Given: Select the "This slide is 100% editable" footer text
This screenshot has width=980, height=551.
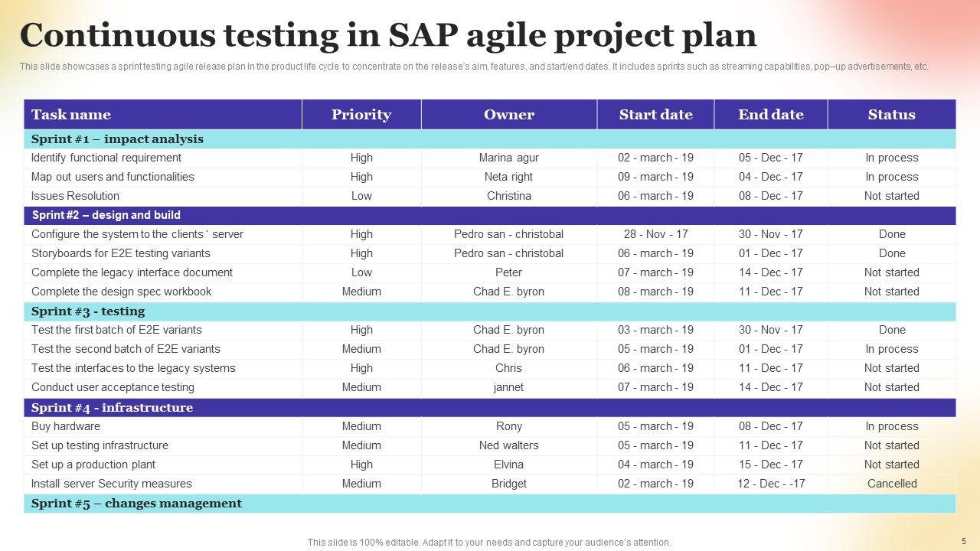Looking at the screenshot, I should click(x=489, y=543).
